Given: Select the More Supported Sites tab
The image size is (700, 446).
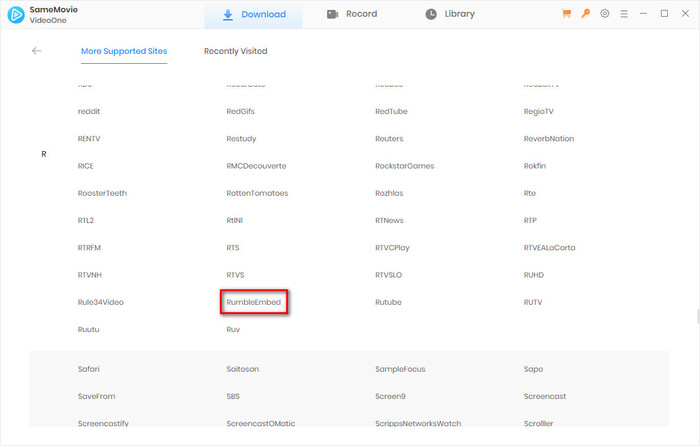Looking at the screenshot, I should (x=124, y=51).
